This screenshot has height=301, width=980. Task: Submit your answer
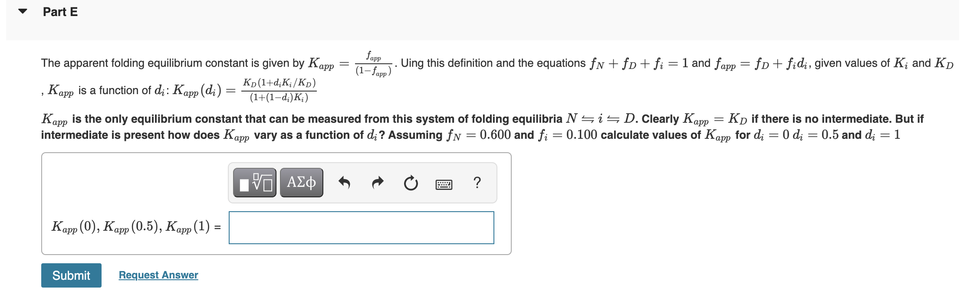71,275
